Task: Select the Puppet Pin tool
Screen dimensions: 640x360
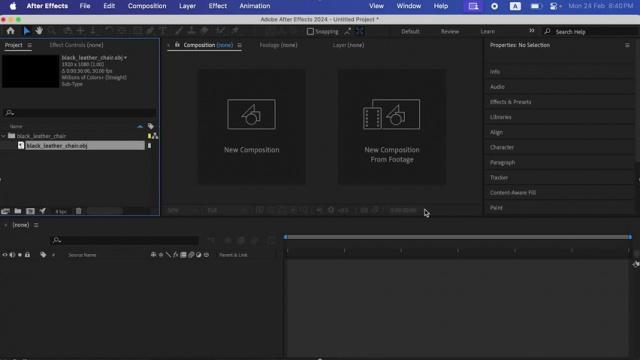Action: click(x=235, y=31)
